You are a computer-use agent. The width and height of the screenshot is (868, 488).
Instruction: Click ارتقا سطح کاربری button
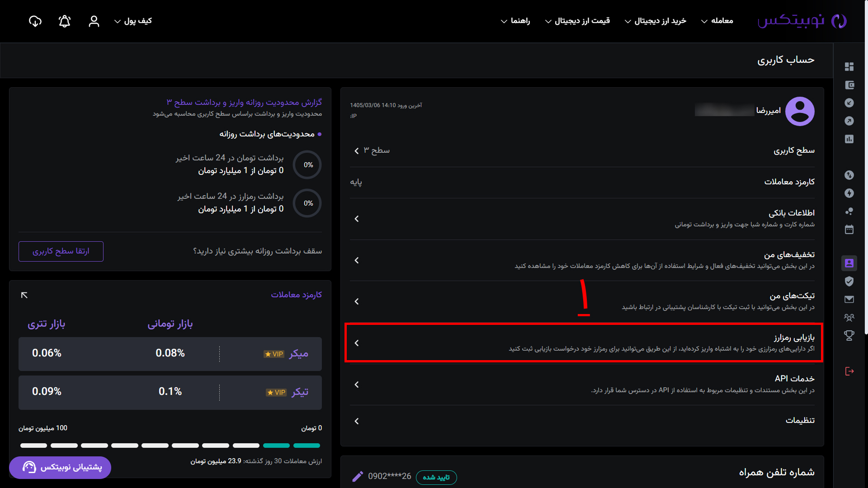(x=61, y=251)
